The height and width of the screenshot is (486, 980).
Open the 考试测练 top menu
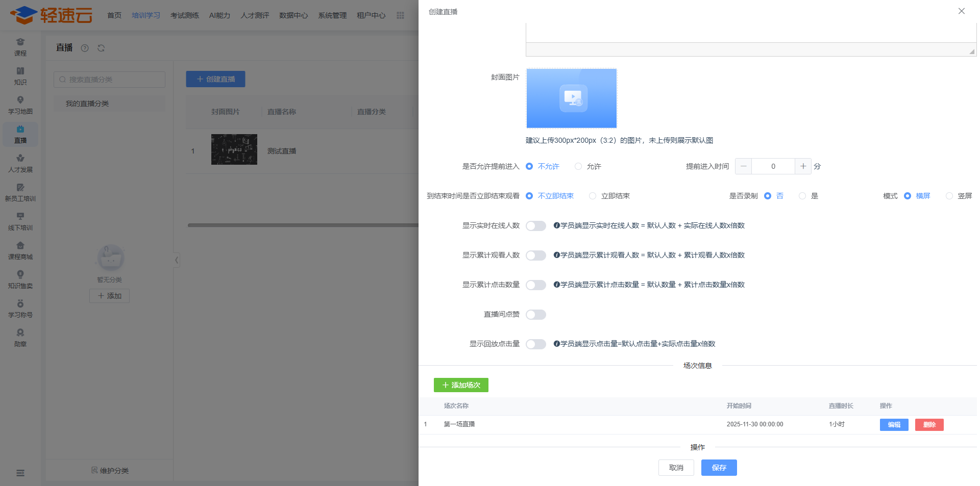pyautogui.click(x=185, y=15)
